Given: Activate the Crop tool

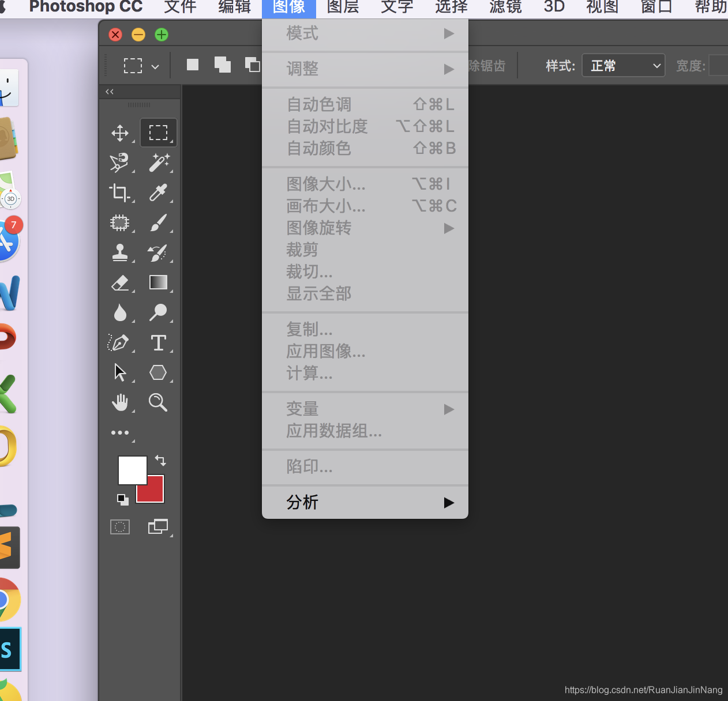Looking at the screenshot, I should pyautogui.click(x=120, y=193).
